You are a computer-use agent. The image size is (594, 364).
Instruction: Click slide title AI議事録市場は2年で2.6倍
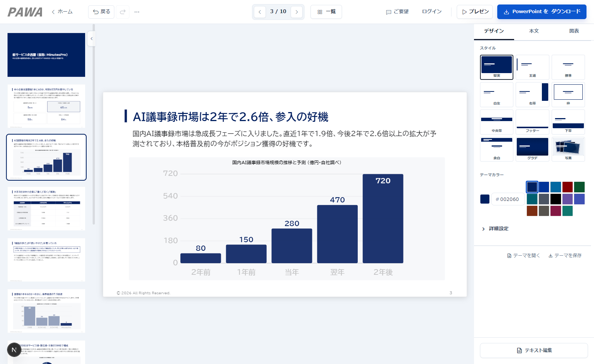pyautogui.click(x=231, y=117)
